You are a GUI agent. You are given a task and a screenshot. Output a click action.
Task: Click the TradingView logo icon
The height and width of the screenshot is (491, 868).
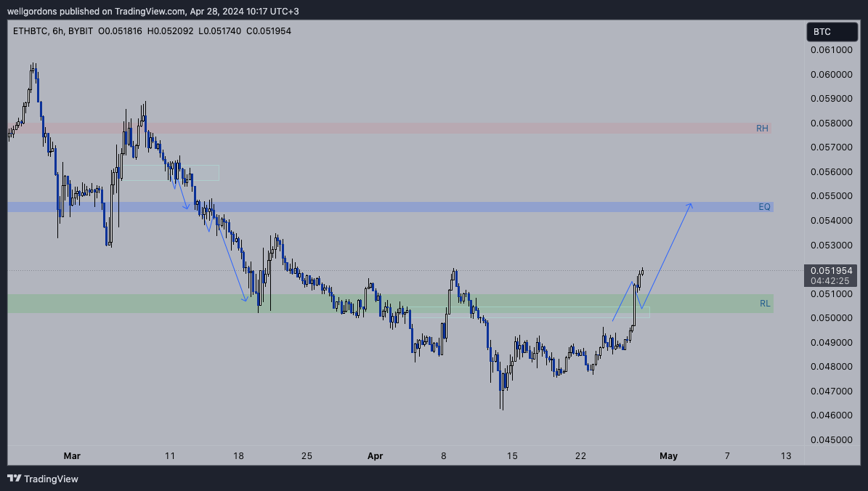14,479
